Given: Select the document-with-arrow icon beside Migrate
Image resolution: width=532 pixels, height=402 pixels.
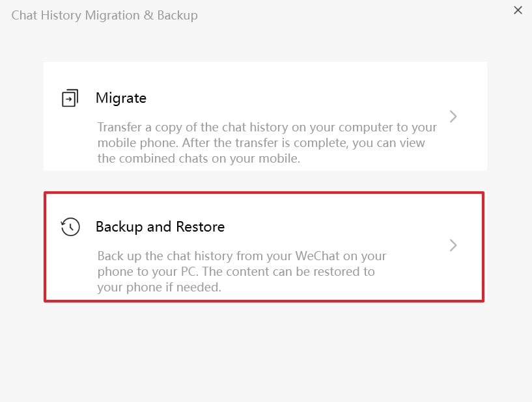Looking at the screenshot, I should pos(70,98).
